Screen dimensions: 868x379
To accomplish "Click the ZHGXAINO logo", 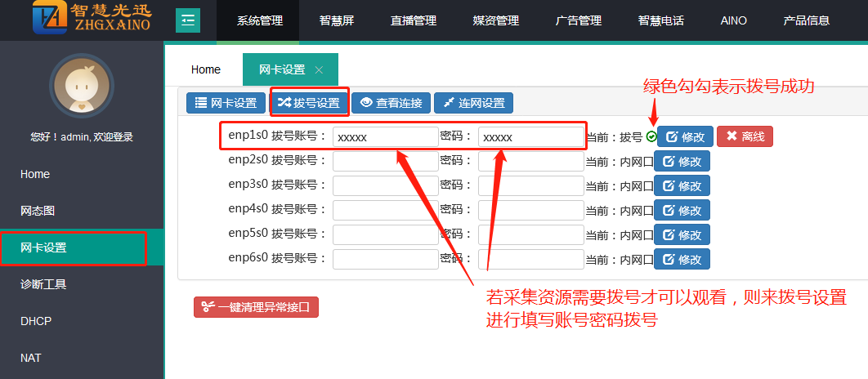I will (x=92, y=20).
